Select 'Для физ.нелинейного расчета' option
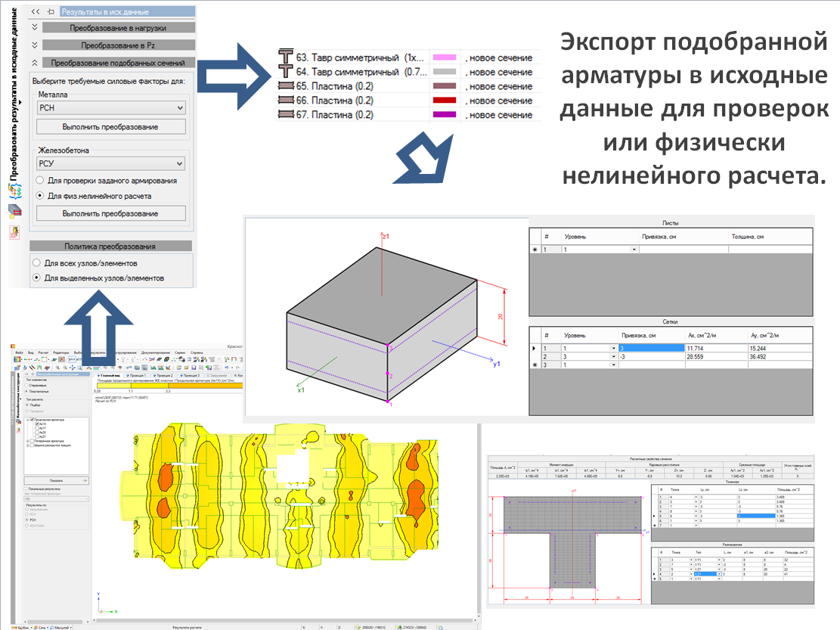This screenshot has height=630, width=840. [40, 196]
